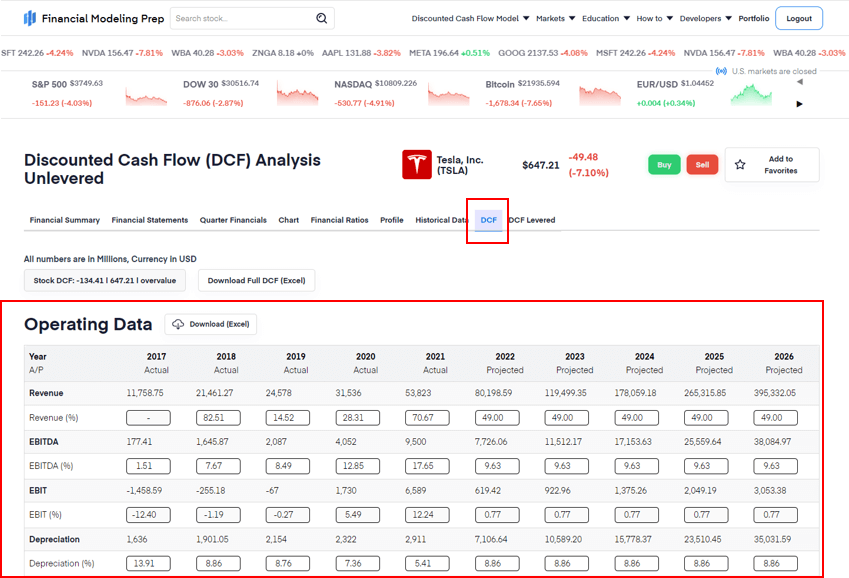Click the Logout button

799,18
